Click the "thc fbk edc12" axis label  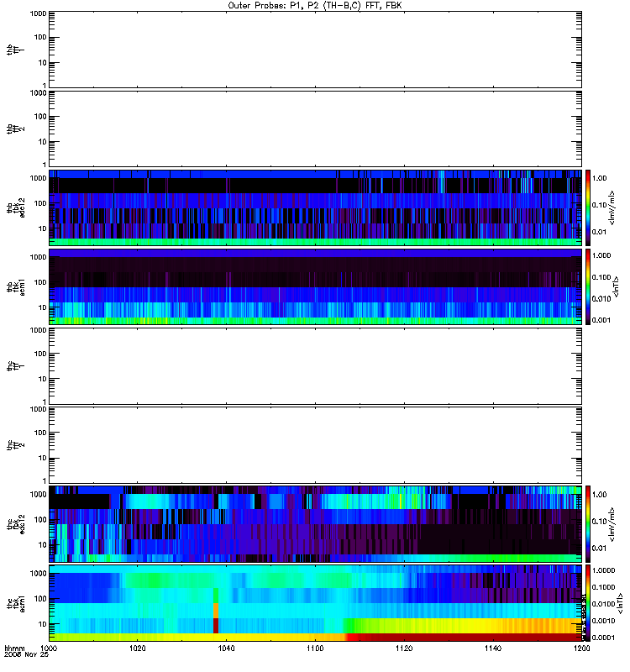16,523
